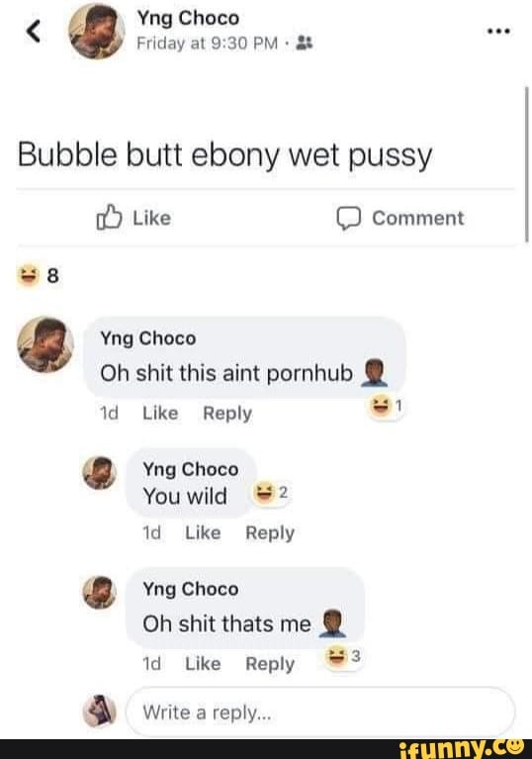Viewport: 532px width, 759px height.
Task: Open the friends audience icon beside the timestamp
Action: pyautogui.click(x=305, y=44)
